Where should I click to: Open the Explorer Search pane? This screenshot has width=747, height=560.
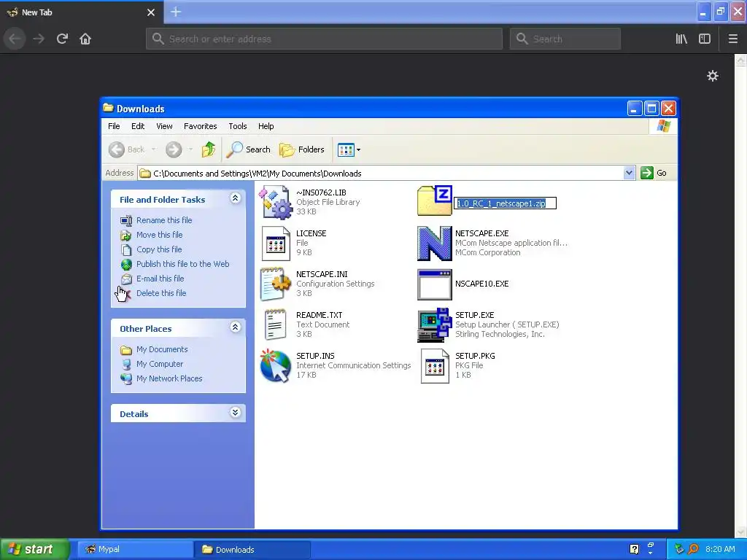click(x=248, y=149)
